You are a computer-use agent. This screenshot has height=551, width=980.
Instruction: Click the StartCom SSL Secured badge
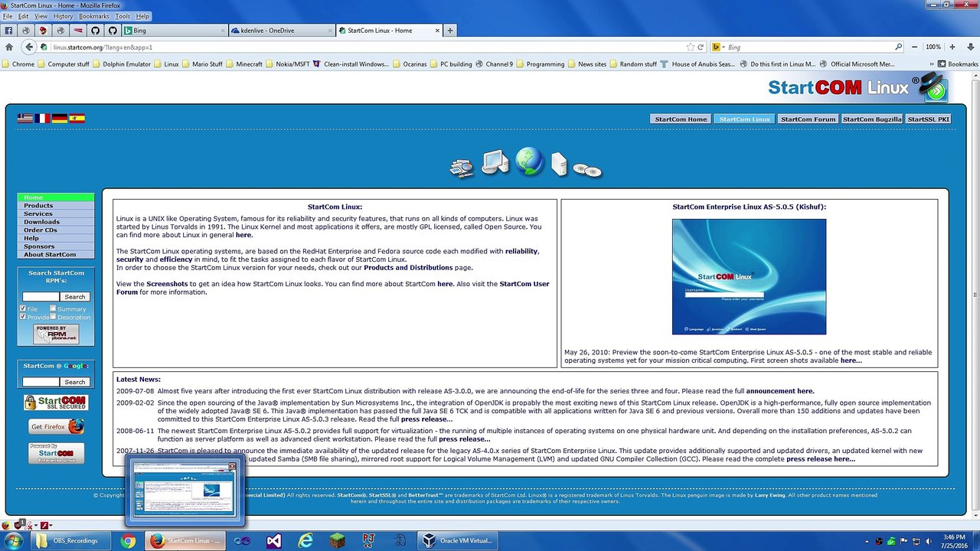56,403
